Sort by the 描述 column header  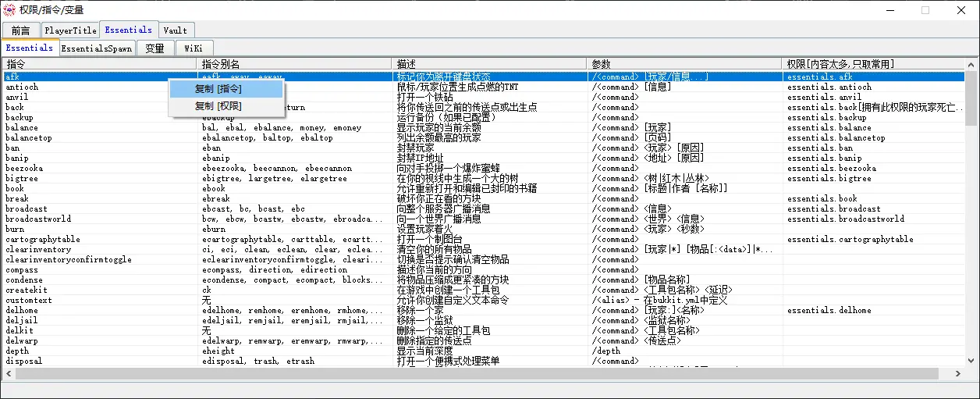click(489, 64)
